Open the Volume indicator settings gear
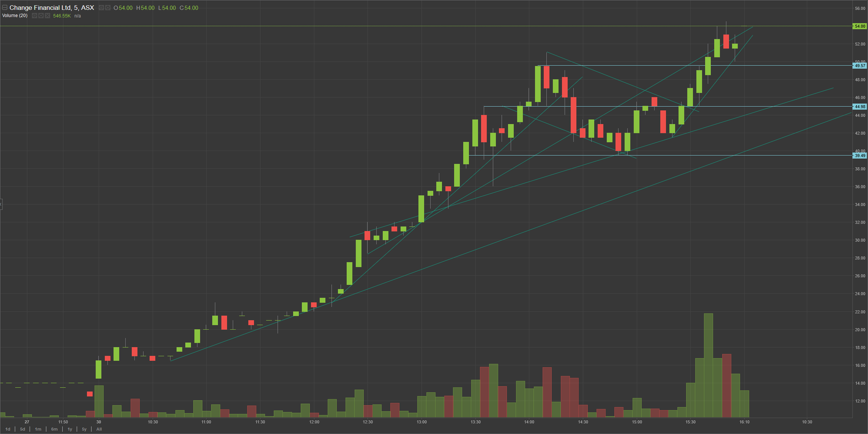This screenshot has height=434, width=868. (x=41, y=16)
